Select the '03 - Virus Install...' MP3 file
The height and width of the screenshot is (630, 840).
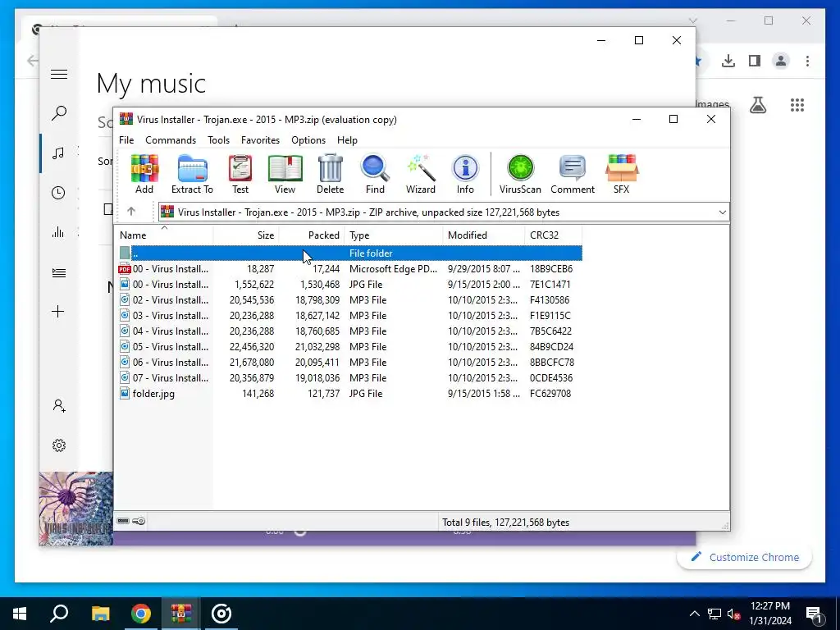[349, 316]
